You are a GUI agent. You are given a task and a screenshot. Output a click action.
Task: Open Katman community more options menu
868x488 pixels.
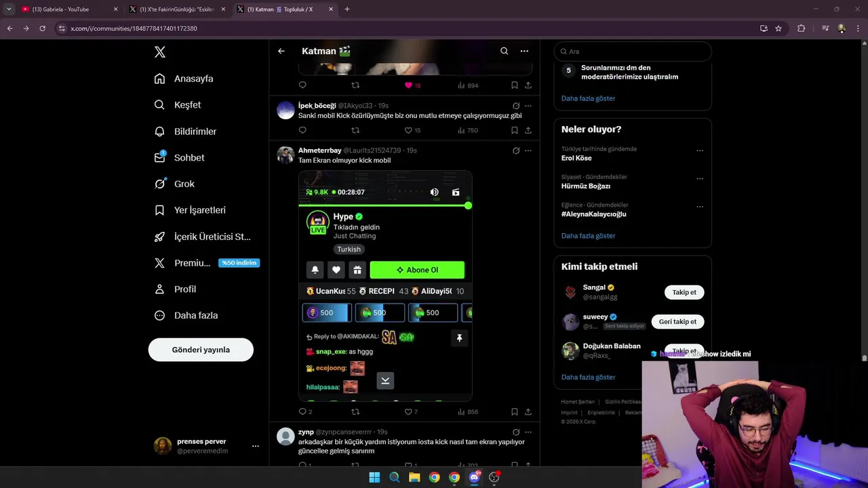pyautogui.click(x=524, y=51)
